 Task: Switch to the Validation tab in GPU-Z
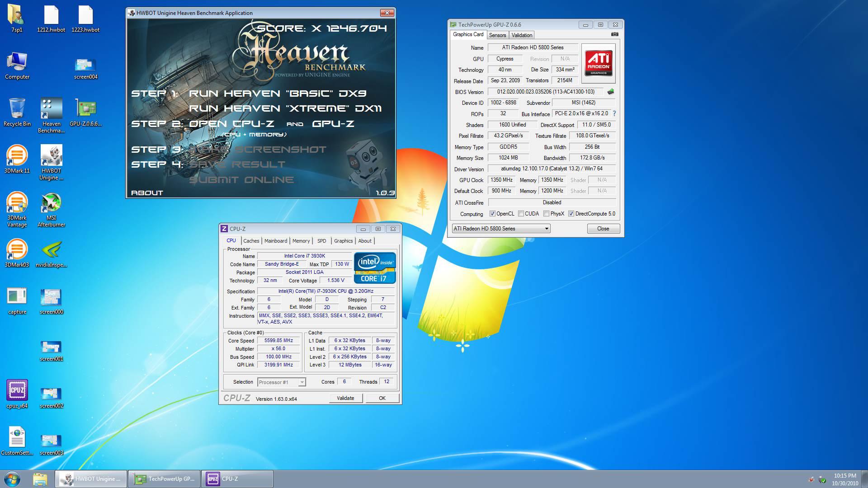[522, 35]
